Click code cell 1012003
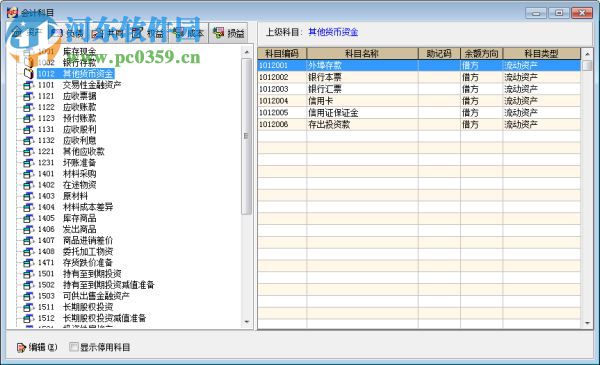This screenshot has height=365, width=600. pyautogui.click(x=282, y=89)
